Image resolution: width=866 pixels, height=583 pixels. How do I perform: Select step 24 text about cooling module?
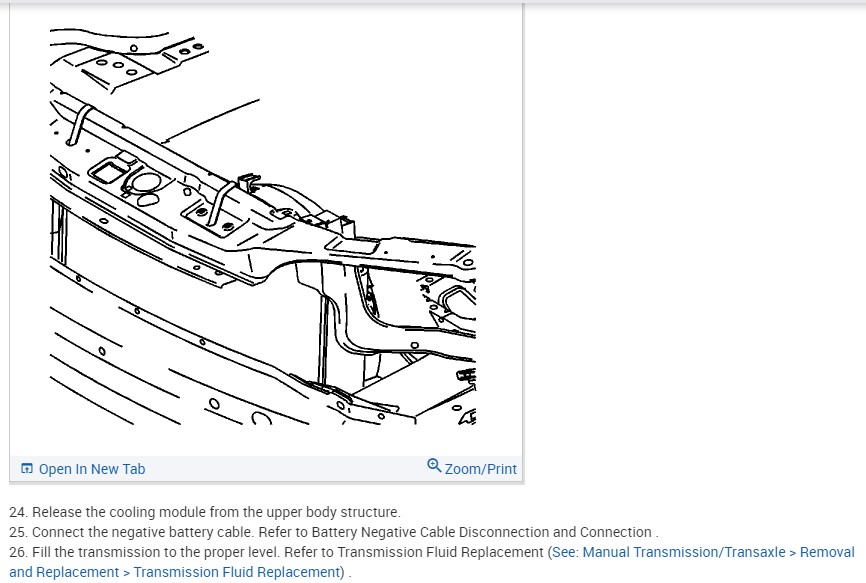point(205,512)
